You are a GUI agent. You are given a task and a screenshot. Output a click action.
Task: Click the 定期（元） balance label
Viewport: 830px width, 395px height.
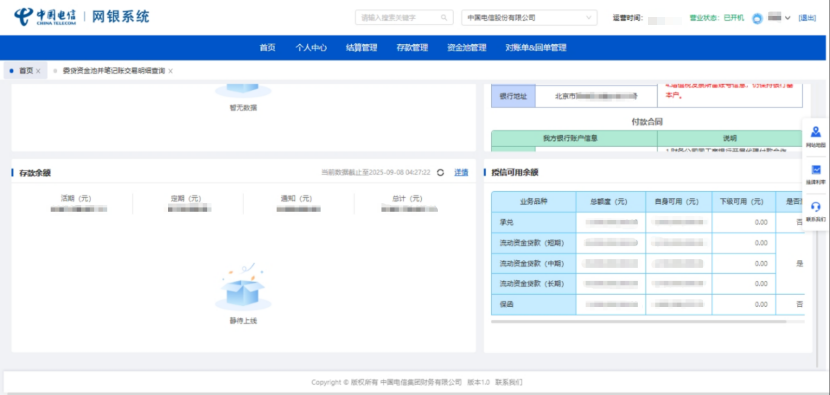(186, 199)
